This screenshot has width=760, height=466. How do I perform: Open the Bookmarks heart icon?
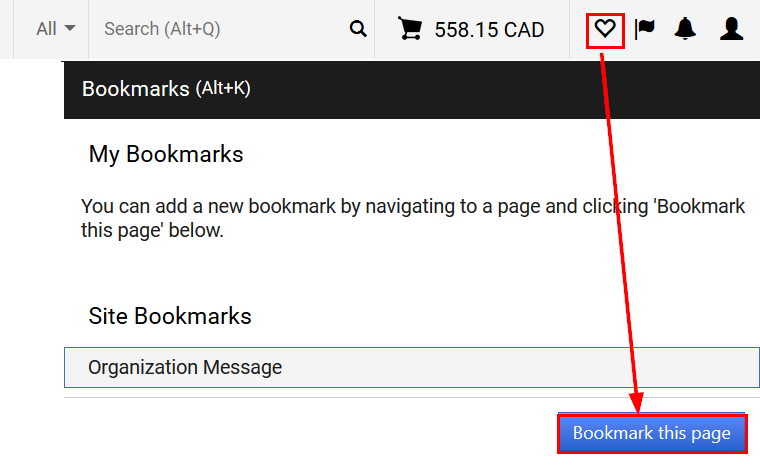605,29
